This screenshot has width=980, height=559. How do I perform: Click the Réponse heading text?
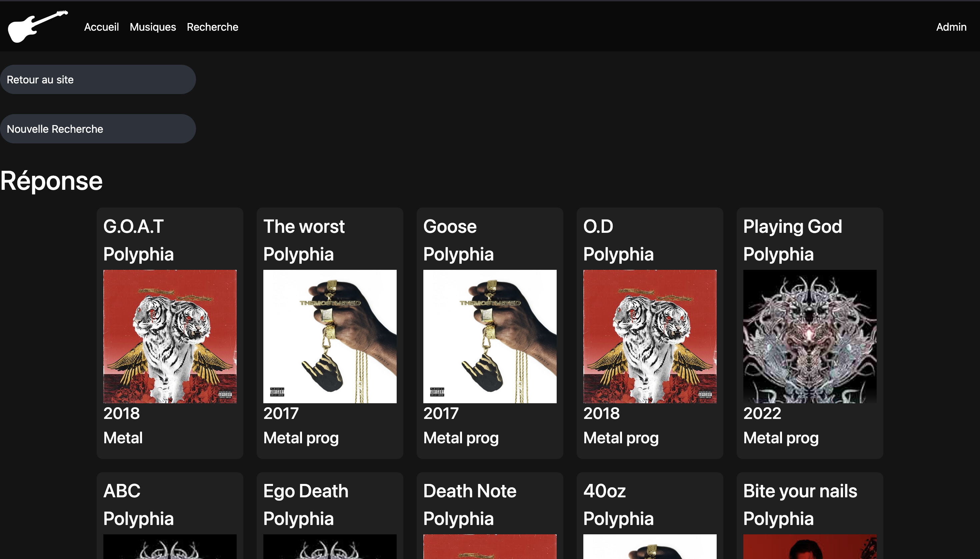(x=51, y=181)
